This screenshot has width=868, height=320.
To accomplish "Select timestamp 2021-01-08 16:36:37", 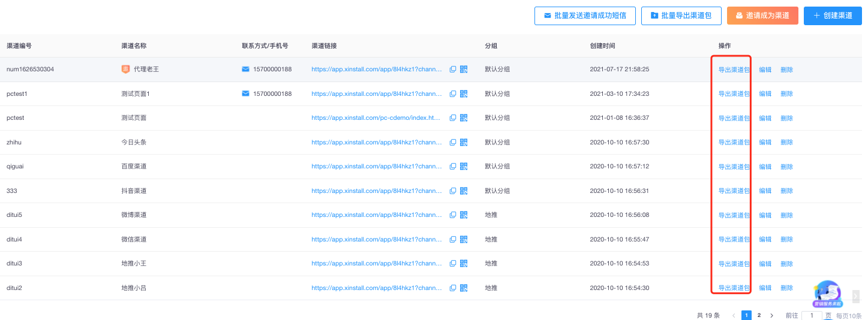I will point(620,118).
